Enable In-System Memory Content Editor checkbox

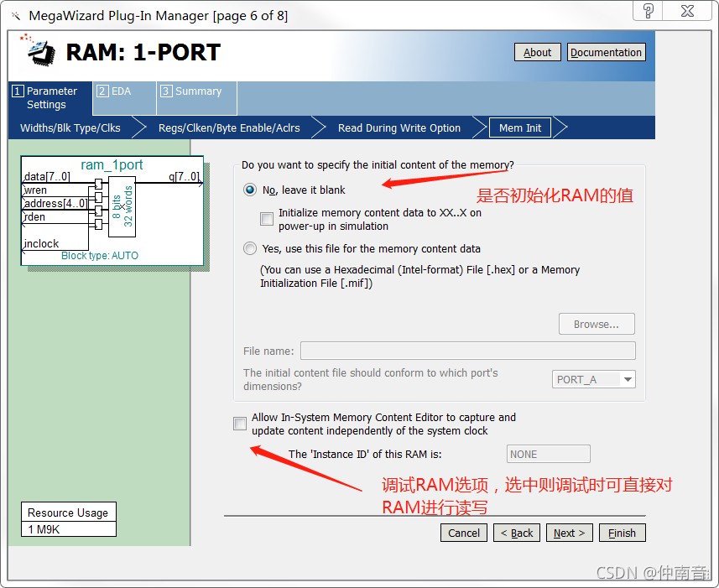click(239, 424)
